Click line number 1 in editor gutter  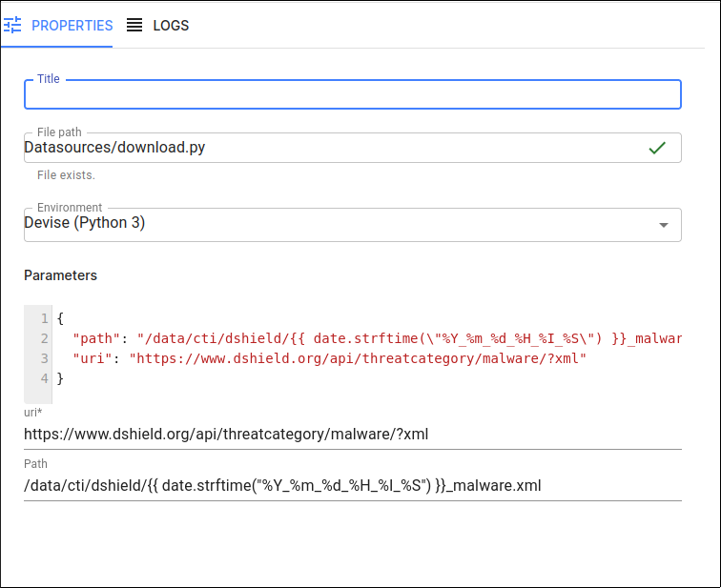[x=44, y=318]
